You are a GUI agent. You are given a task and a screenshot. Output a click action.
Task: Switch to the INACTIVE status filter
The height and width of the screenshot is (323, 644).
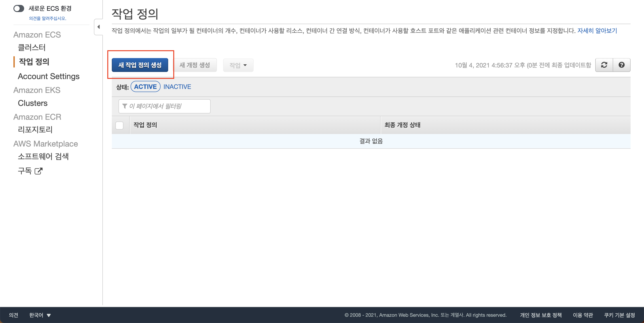pyautogui.click(x=177, y=87)
